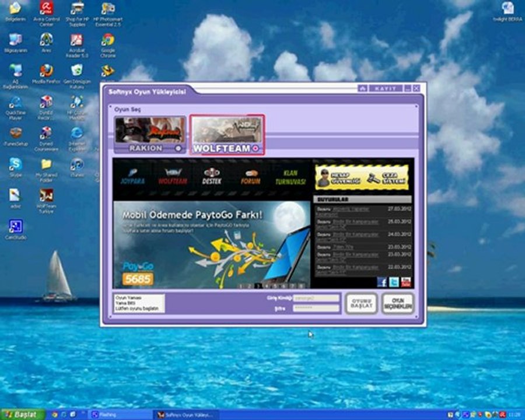Image resolution: width=525 pixels, height=420 pixels.
Task: Open Acrobat Reader 5.0 shortcut
Action: [77, 45]
